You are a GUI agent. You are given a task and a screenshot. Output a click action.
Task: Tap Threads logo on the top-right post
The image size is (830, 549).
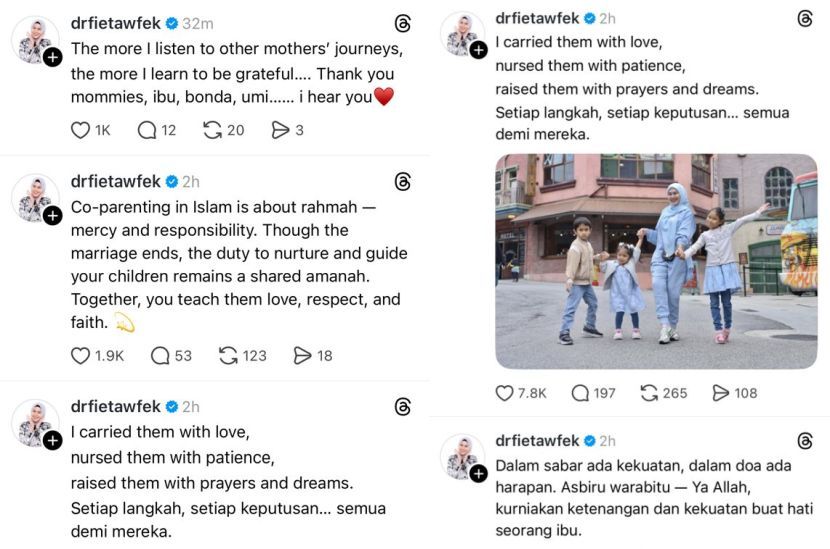tap(805, 18)
